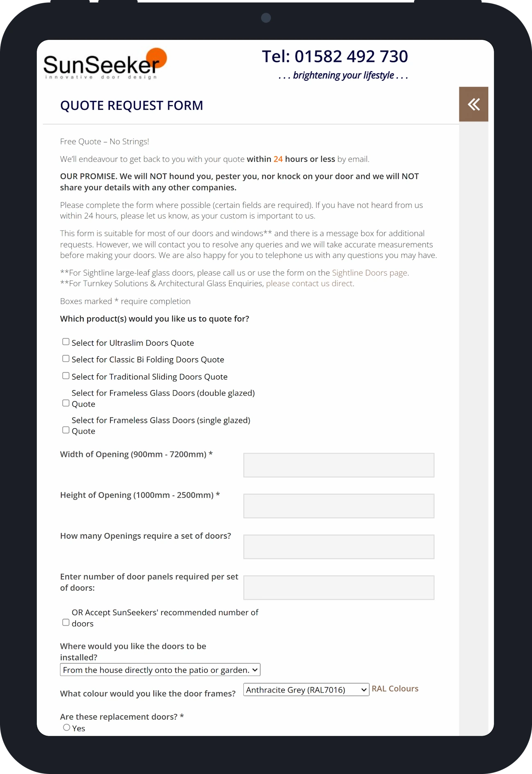
Task: Select the number of Openings field
Action: coord(339,547)
